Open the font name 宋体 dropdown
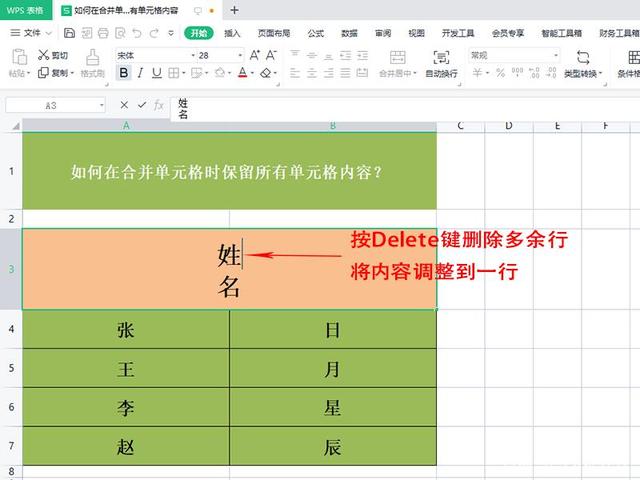The width and height of the screenshot is (640, 480). [193, 55]
